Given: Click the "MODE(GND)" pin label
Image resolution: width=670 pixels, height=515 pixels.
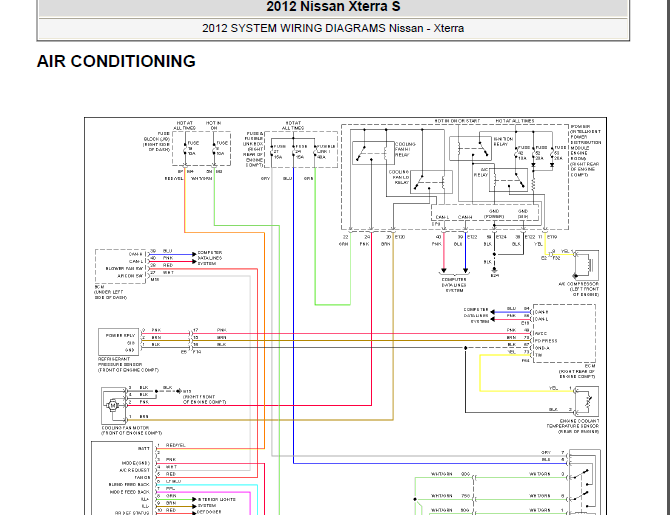Looking at the screenshot, I should click(x=136, y=463).
